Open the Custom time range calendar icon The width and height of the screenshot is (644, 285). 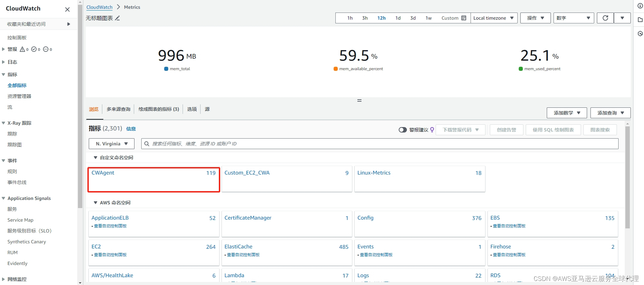click(x=464, y=18)
